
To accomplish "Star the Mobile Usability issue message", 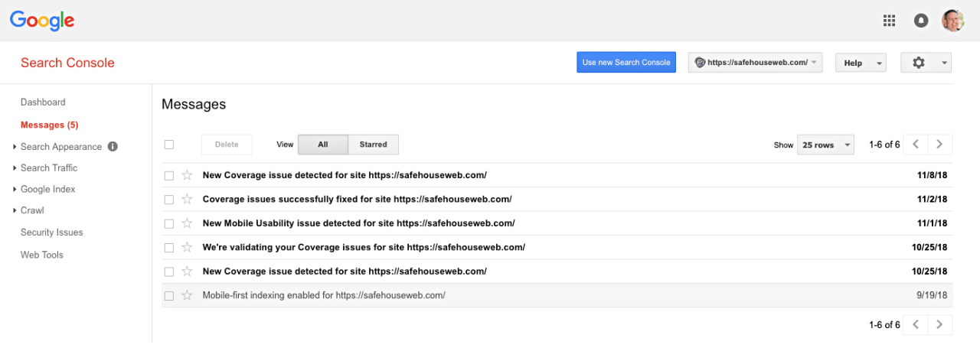I will coord(188,223).
